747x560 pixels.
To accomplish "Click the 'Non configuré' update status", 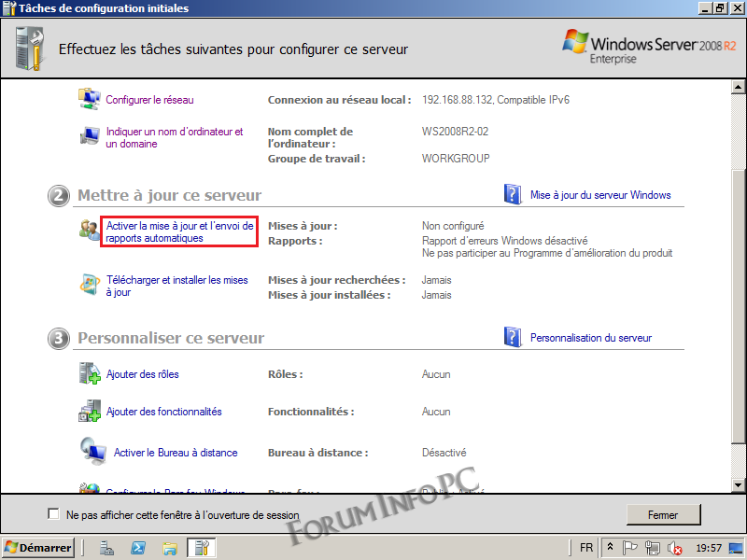I will (x=453, y=226).
